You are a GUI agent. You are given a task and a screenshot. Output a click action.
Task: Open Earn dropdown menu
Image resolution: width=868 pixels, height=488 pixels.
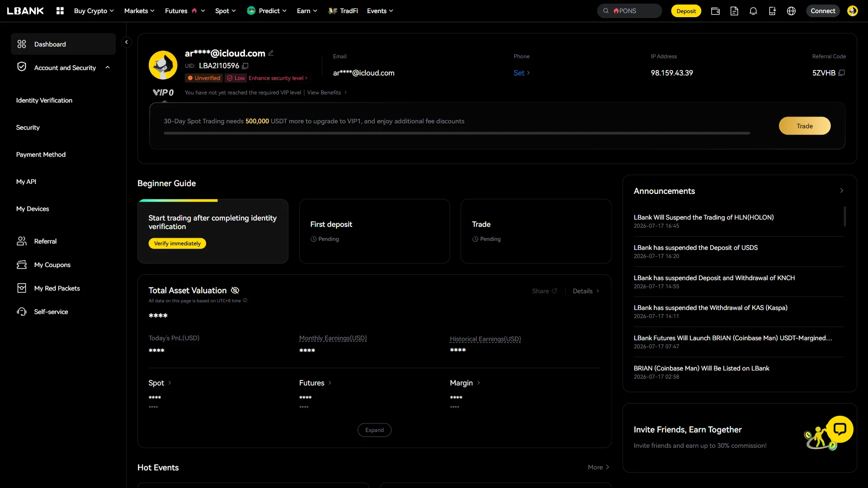[x=307, y=11]
